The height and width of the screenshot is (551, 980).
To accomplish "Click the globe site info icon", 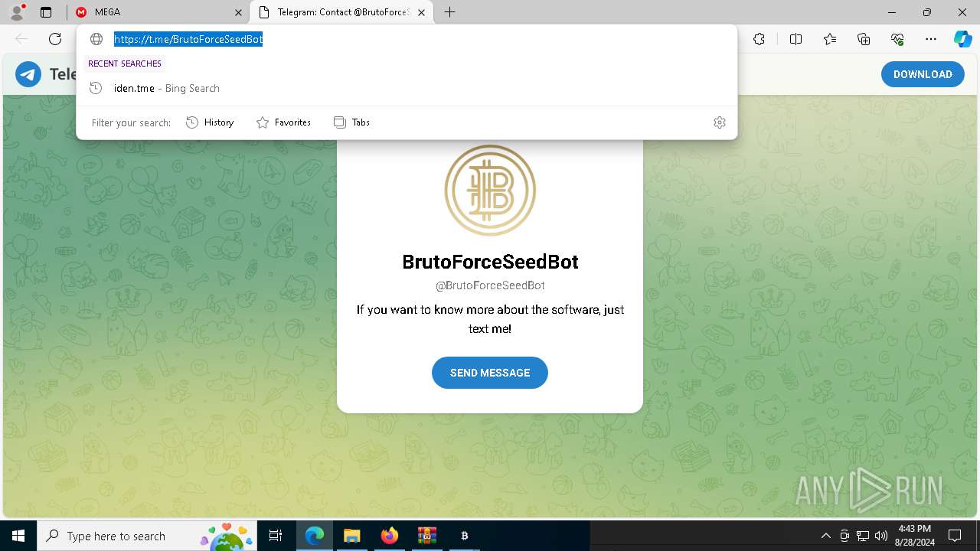I will click(x=96, y=39).
